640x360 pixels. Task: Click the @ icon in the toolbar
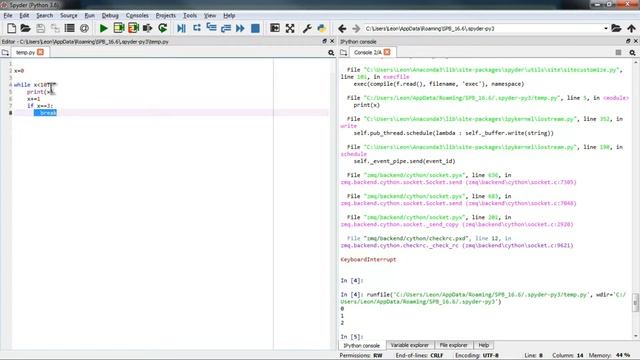(x=84, y=28)
